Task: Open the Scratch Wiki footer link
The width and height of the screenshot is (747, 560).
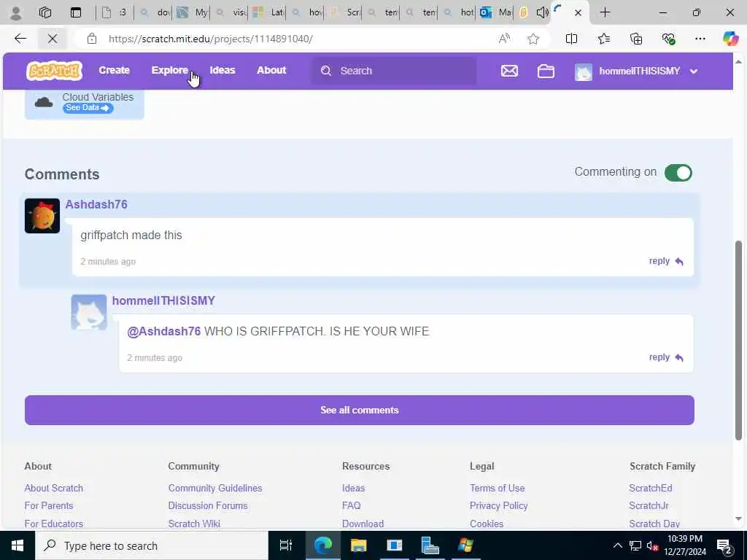Action: (194, 524)
